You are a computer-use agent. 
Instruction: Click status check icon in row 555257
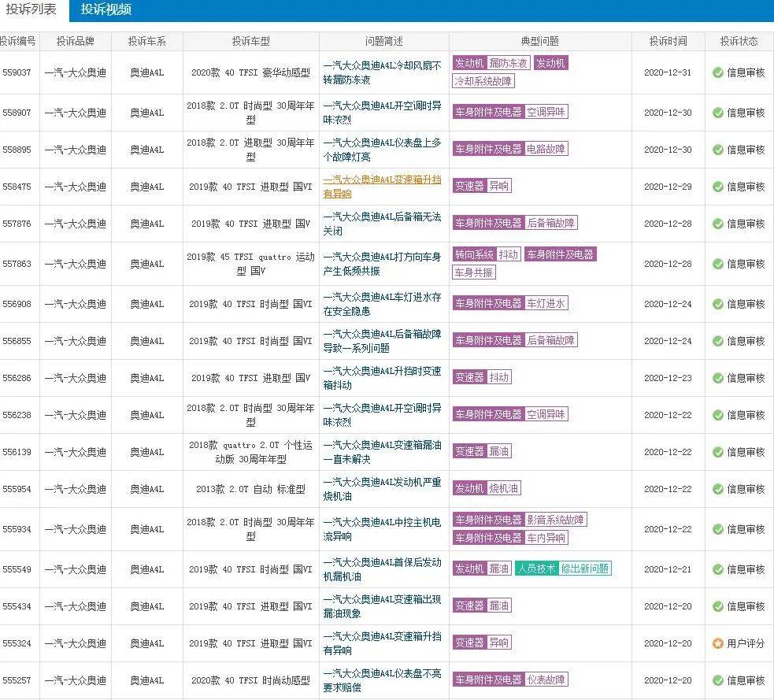pyautogui.click(x=717, y=680)
